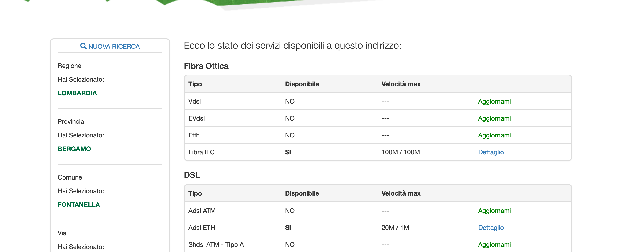644x252 pixels.
Task: Click Aggiornami in the Vdsl row
Action: pos(494,101)
